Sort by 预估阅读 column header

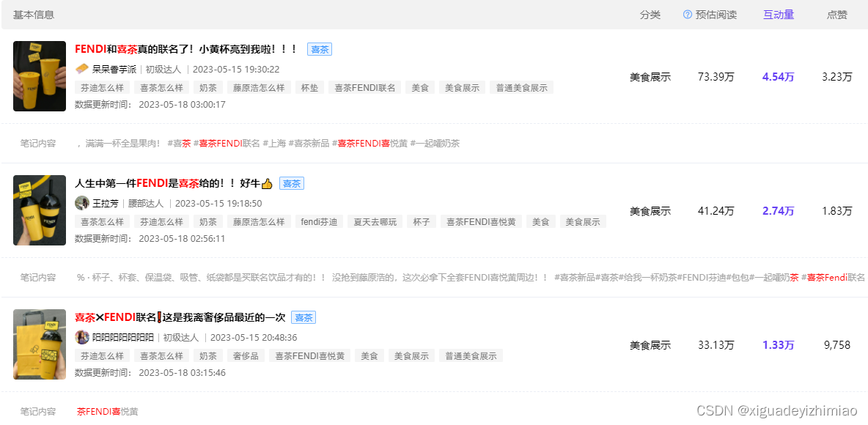716,15
